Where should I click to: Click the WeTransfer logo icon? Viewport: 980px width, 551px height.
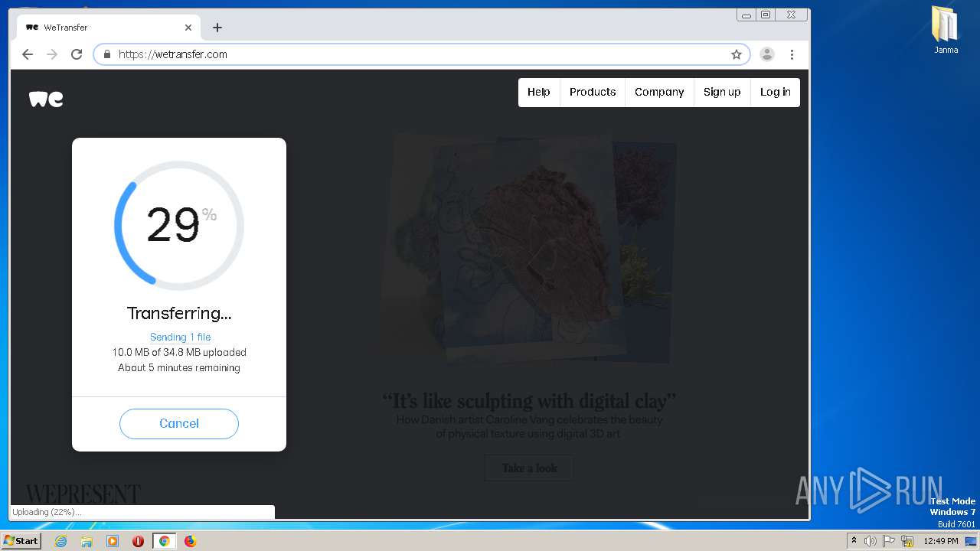tap(46, 99)
